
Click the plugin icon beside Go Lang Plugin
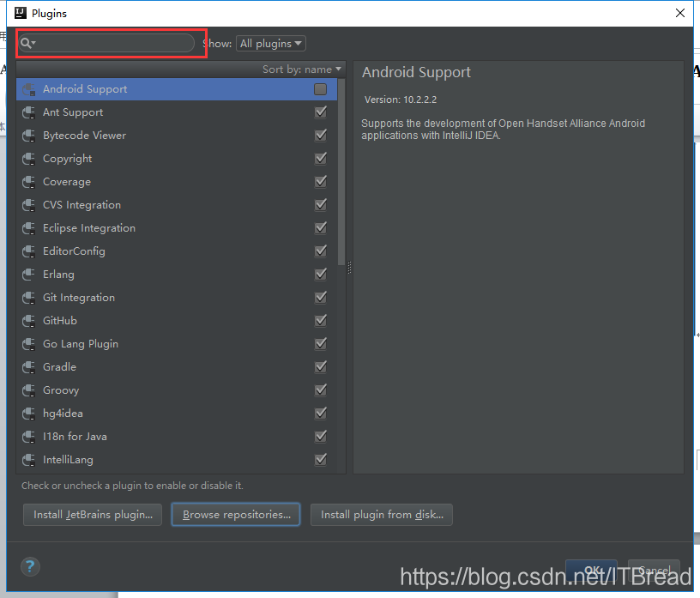point(29,344)
